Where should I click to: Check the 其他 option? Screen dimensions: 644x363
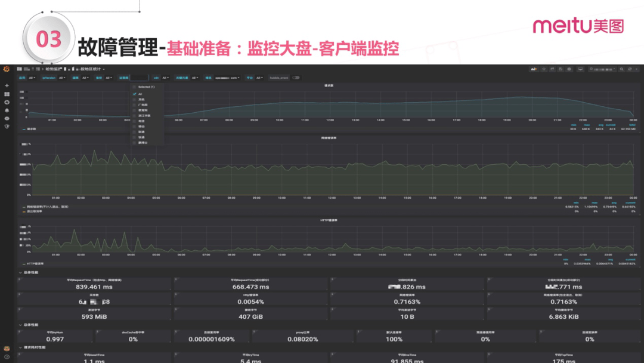pyautogui.click(x=134, y=100)
